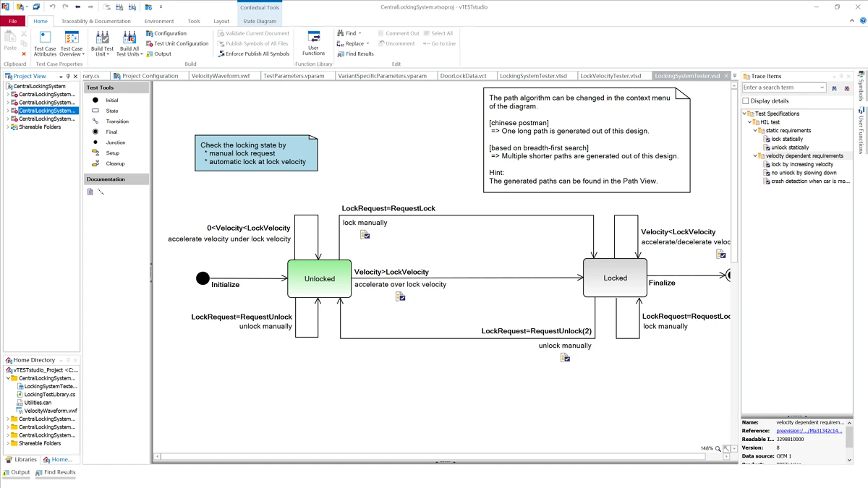The height and width of the screenshot is (488, 868).
Task: Open the DoorLockData.vct document tab
Action: coord(463,76)
